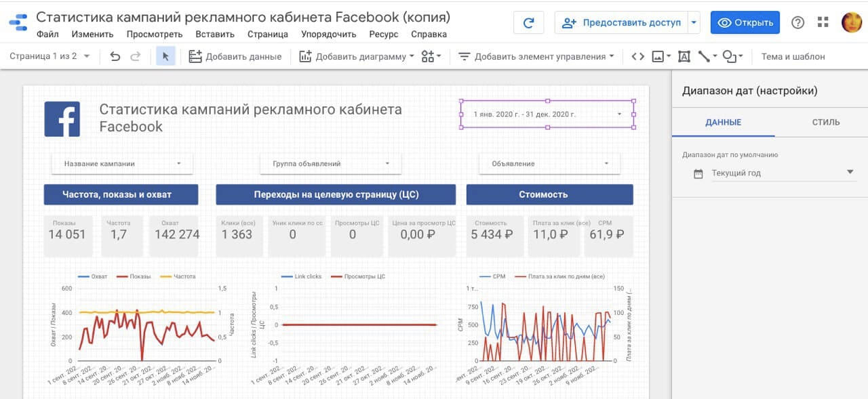
Task: Open the 'Изменить' menu
Action: point(92,34)
